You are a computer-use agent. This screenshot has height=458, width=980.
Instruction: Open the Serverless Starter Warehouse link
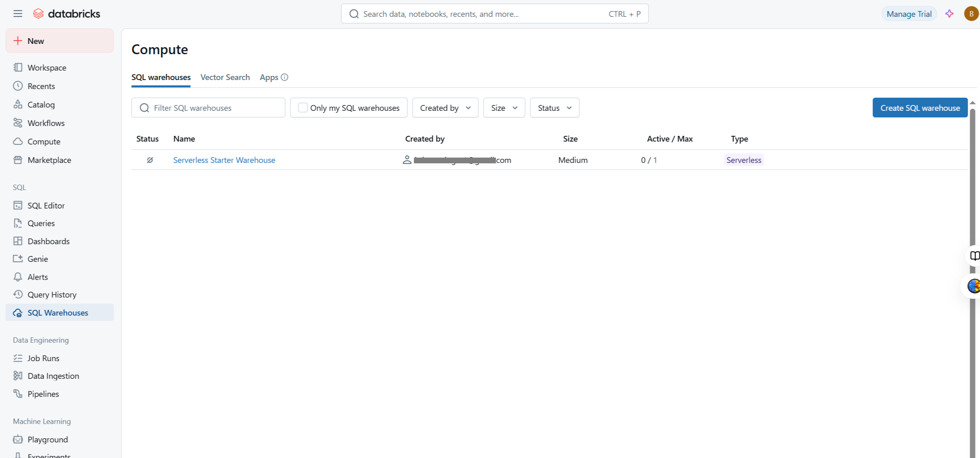(x=224, y=160)
